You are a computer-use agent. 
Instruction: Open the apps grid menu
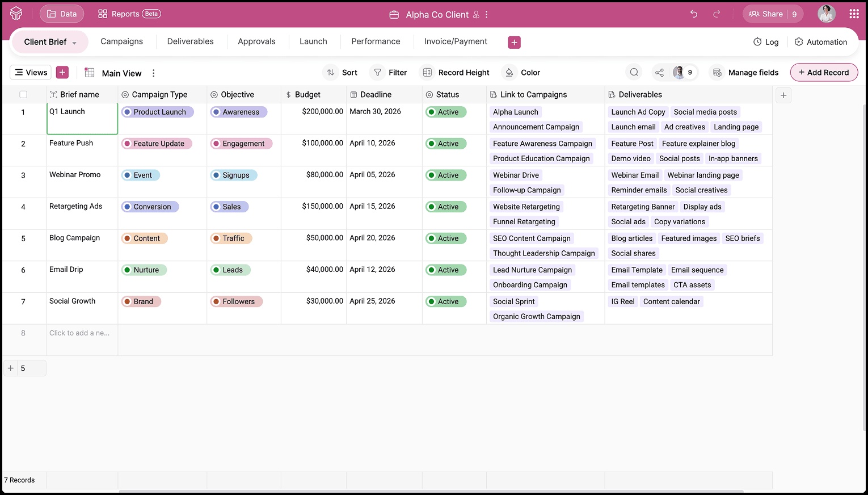click(854, 14)
